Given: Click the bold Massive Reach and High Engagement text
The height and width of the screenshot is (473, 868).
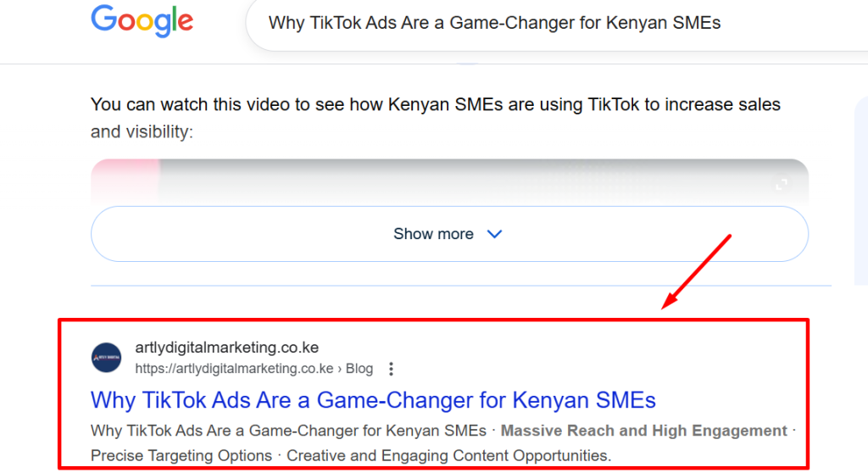Looking at the screenshot, I should (x=643, y=431).
